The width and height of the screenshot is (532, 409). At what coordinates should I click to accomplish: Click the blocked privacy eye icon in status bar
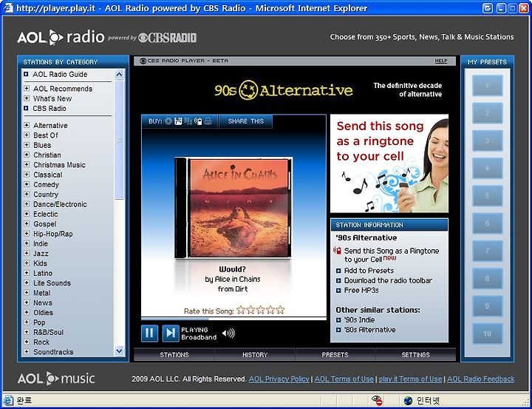[377, 401]
